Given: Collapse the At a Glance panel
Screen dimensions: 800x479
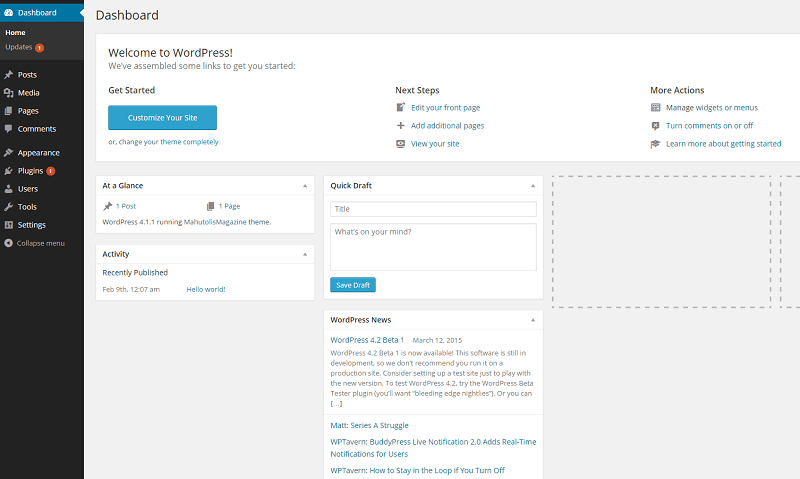Looking at the screenshot, I should click(x=305, y=186).
